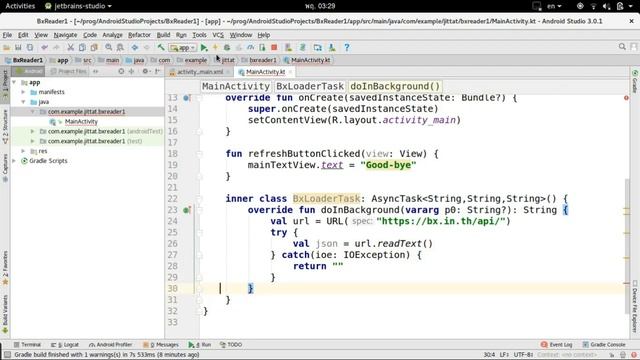Open the File menu
640x360 pixels.
pos(7,35)
